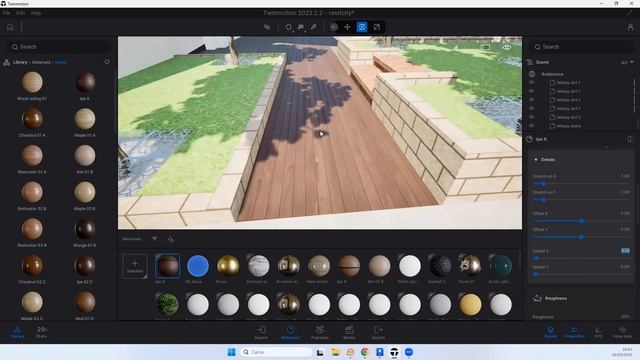Select the Maple 01 A material
The width and height of the screenshot is (640, 360).
pos(85,119)
